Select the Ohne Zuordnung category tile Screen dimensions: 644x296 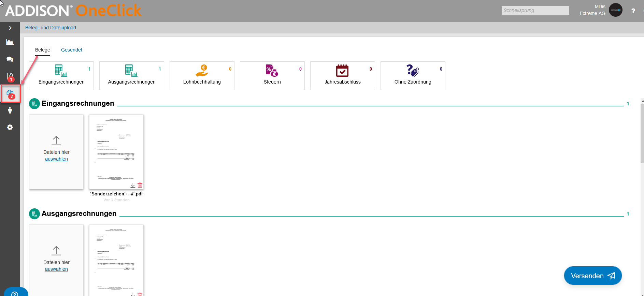[413, 76]
